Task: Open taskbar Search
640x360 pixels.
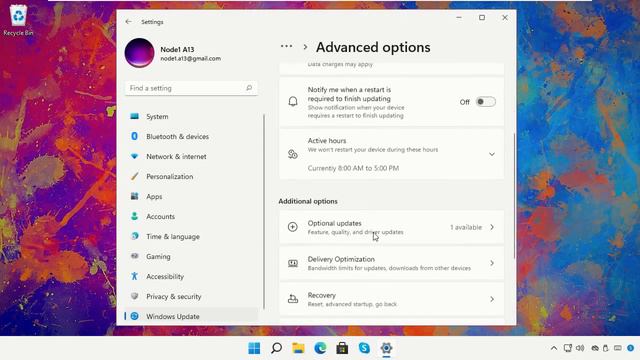Action: [x=276, y=348]
